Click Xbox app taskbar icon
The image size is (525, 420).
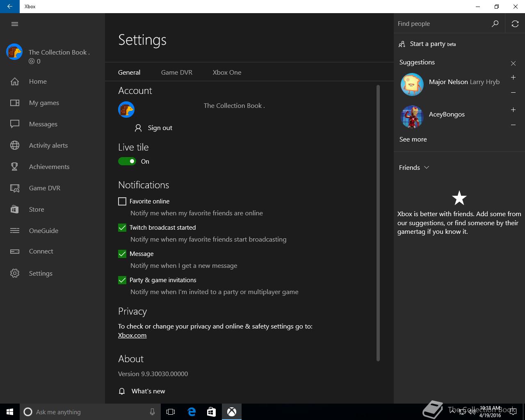[232, 412]
